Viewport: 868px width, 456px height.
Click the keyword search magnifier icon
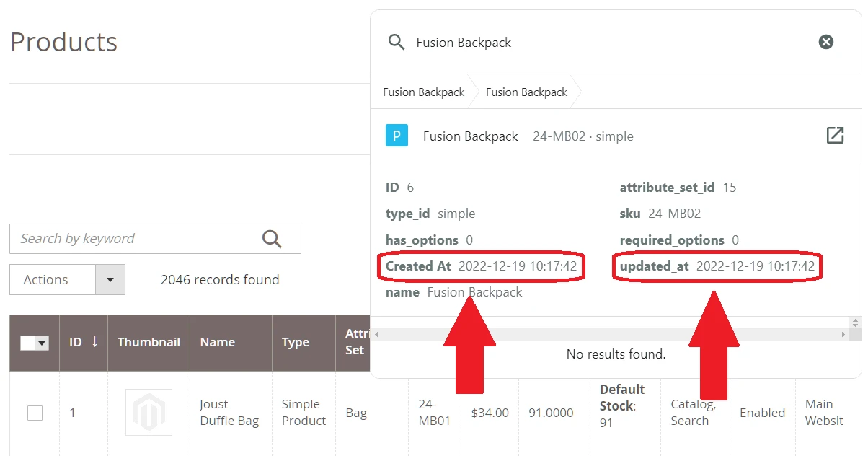point(272,238)
